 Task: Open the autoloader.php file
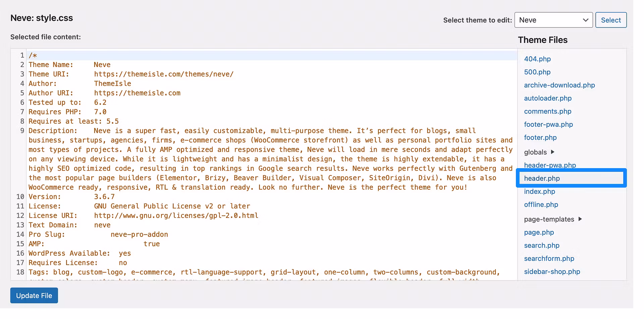tap(547, 98)
